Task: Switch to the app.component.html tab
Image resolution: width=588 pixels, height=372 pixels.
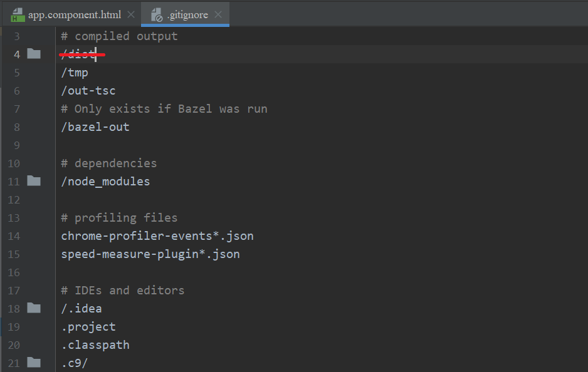Action: pos(74,14)
